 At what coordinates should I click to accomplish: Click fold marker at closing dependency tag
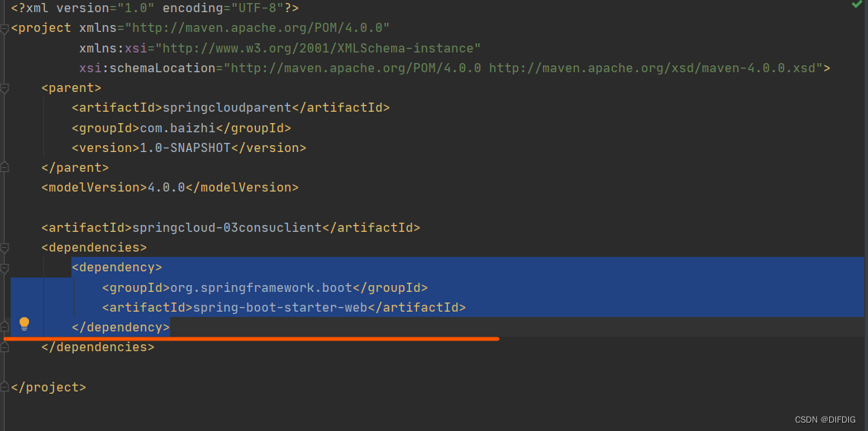pos(5,326)
